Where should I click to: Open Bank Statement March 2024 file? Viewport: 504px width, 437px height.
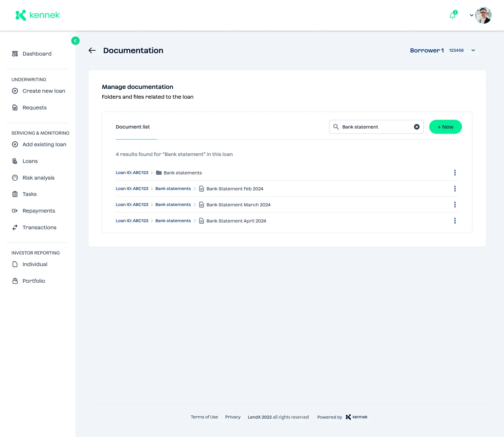(235, 205)
